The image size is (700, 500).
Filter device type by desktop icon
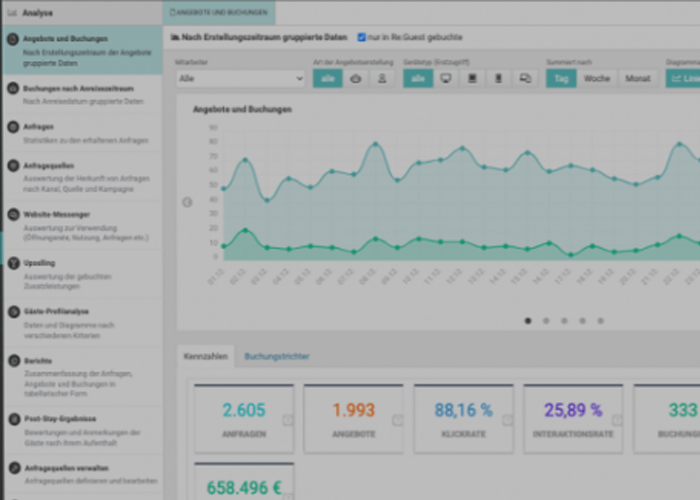click(x=446, y=79)
